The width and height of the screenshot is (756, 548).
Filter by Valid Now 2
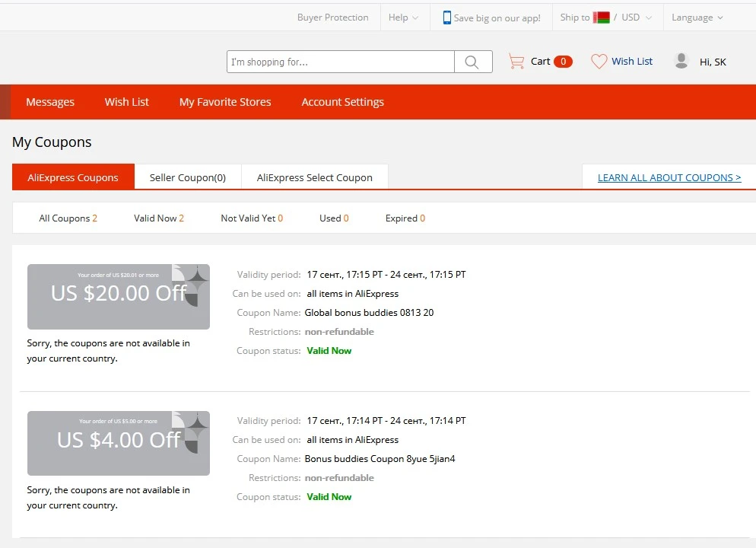tap(159, 218)
